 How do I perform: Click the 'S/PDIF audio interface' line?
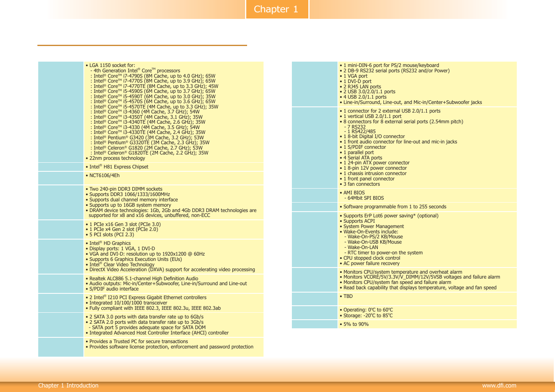point(112,289)
